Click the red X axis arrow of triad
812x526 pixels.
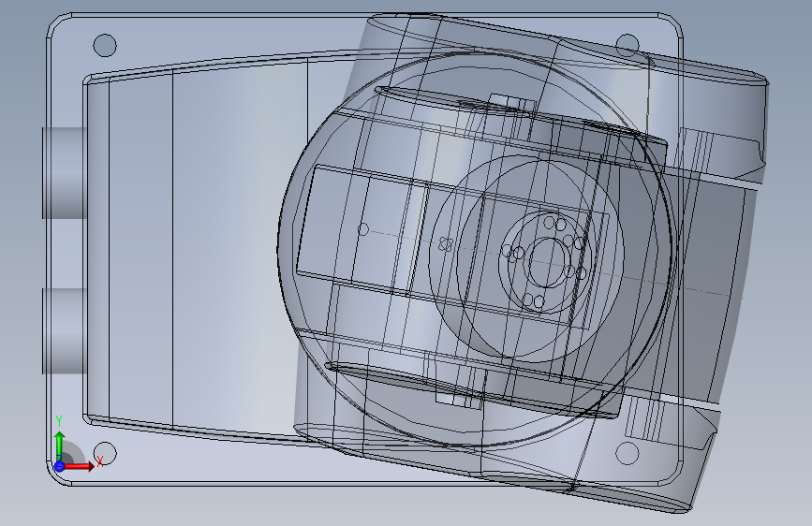80,466
